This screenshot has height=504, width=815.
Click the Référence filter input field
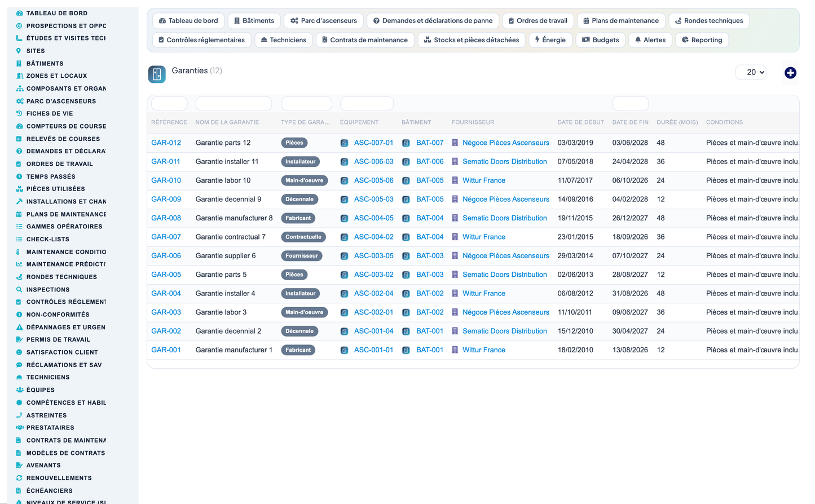point(169,104)
